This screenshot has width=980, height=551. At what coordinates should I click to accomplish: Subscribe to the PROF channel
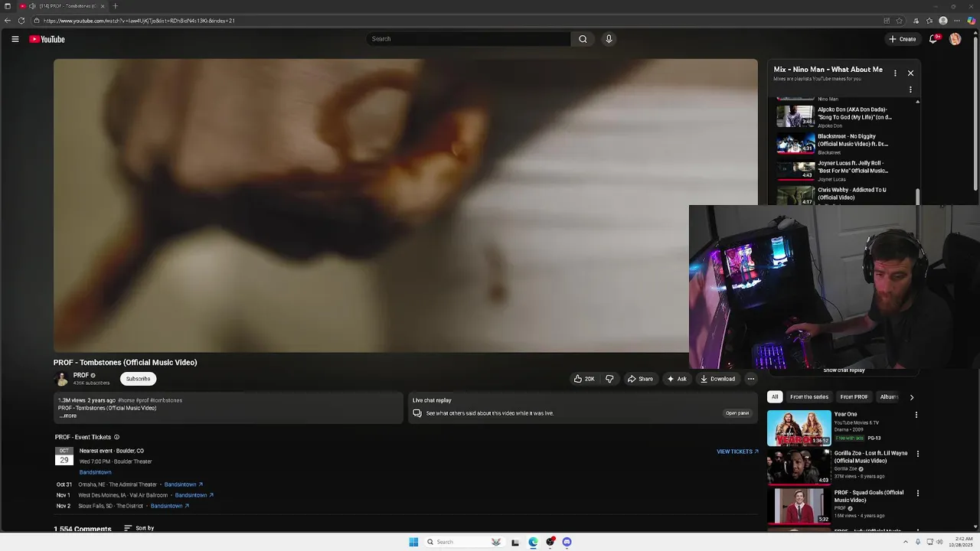(x=138, y=379)
